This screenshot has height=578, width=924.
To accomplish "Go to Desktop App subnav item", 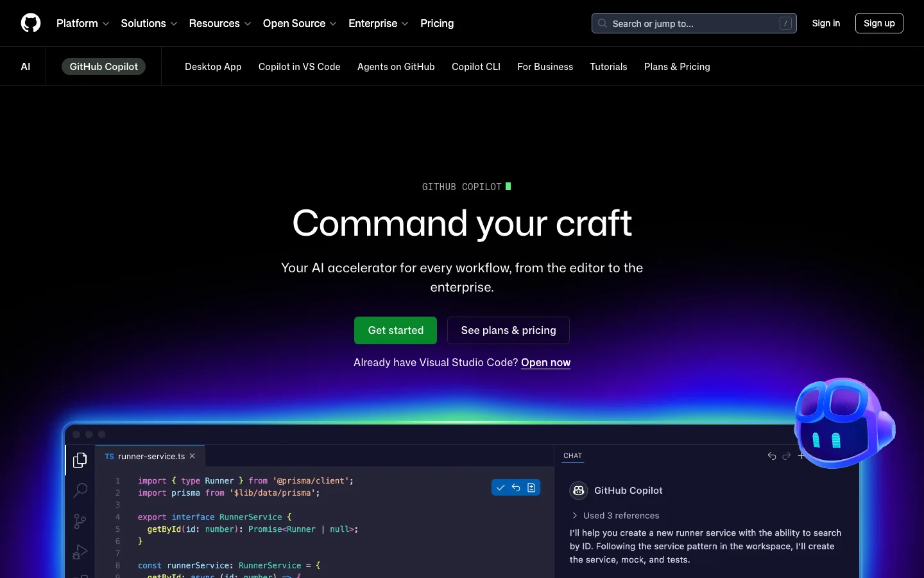I will tap(213, 67).
